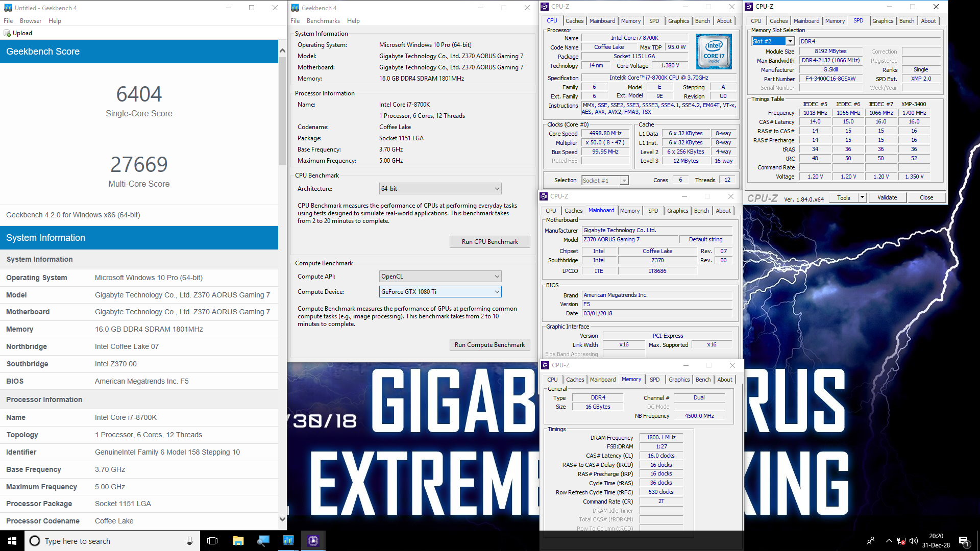
Task: Click the volume icon in system tray
Action: click(913, 541)
